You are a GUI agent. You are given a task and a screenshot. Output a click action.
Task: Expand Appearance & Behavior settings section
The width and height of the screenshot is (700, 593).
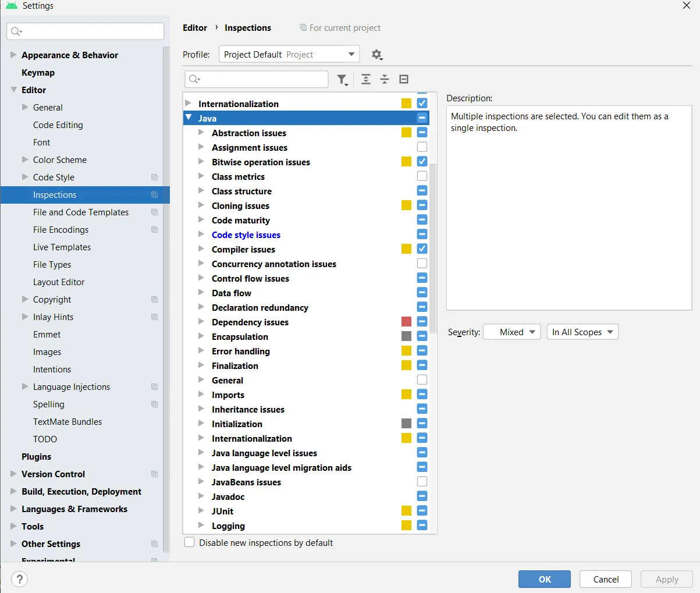pos(13,55)
